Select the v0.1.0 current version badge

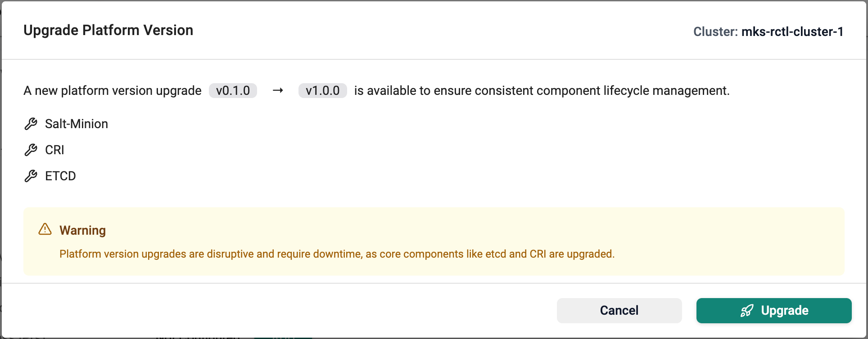point(233,91)
